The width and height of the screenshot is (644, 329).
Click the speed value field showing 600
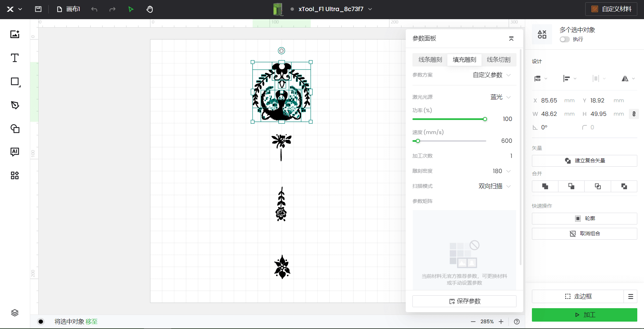click(507, 141)
